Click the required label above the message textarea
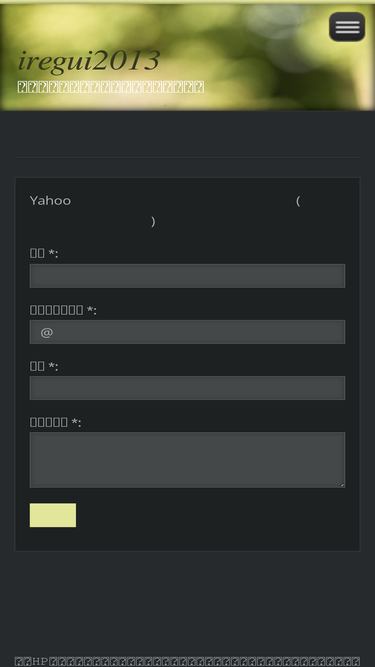375x667 pixels. click(55, 422)
